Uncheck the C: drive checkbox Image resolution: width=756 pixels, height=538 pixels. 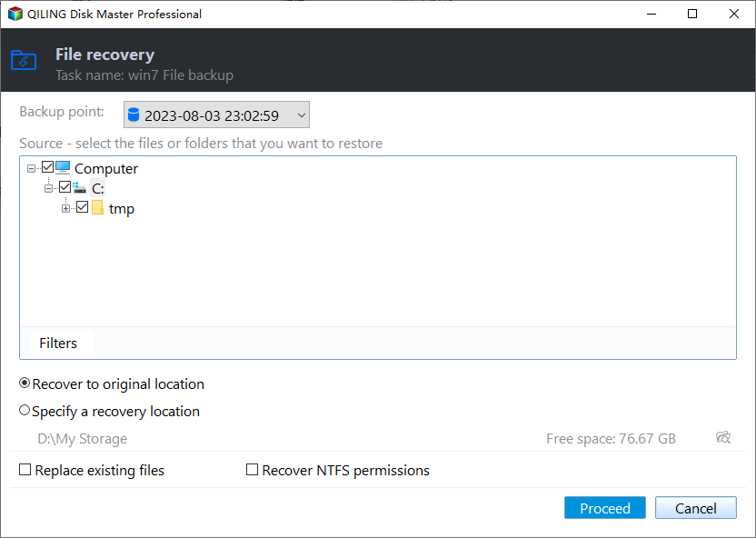[x=65, y=186]
